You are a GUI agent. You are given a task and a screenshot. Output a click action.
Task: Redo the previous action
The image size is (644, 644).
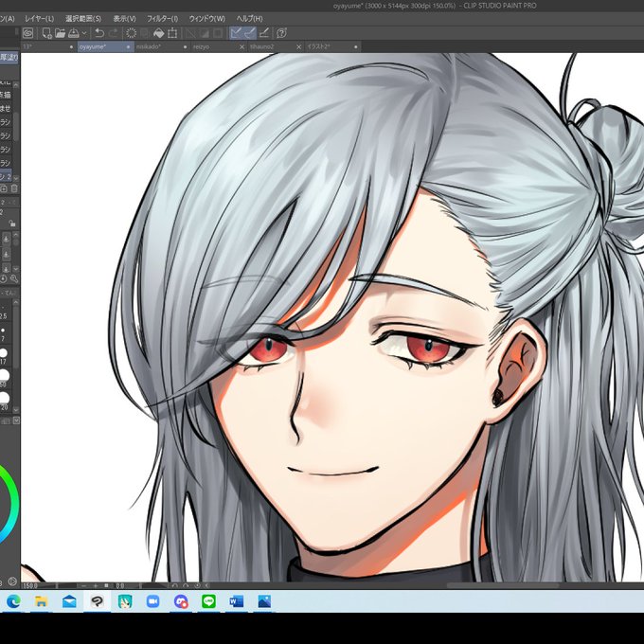coord(113,33)
